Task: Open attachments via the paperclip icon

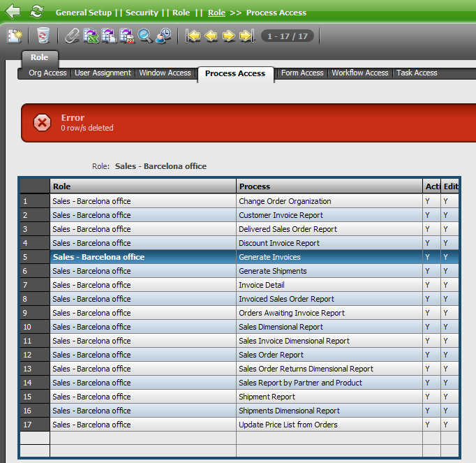Action: coord(73,36)
